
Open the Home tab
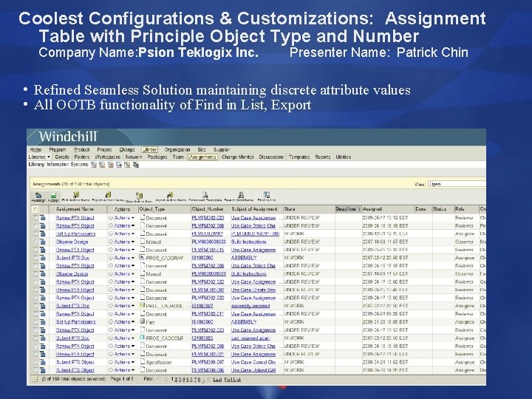(35, 149)
